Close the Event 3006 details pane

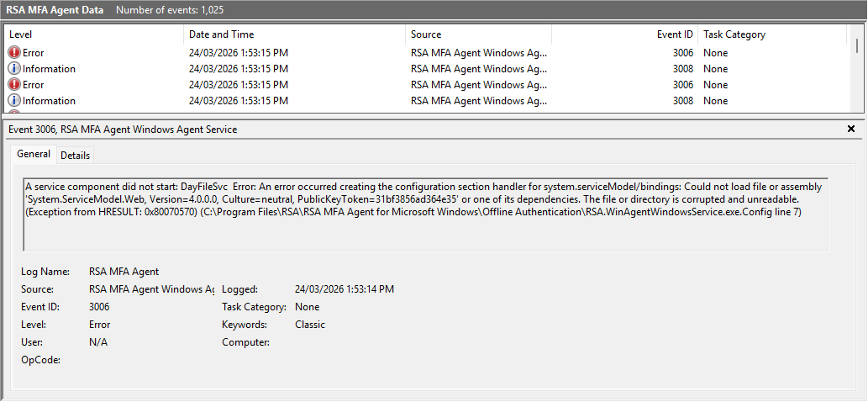coord(851,129)
